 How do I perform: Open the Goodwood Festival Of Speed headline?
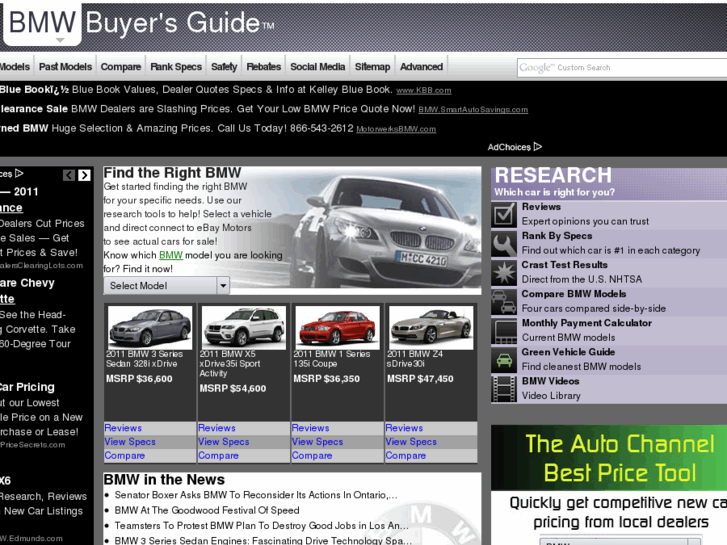(207, 510)
